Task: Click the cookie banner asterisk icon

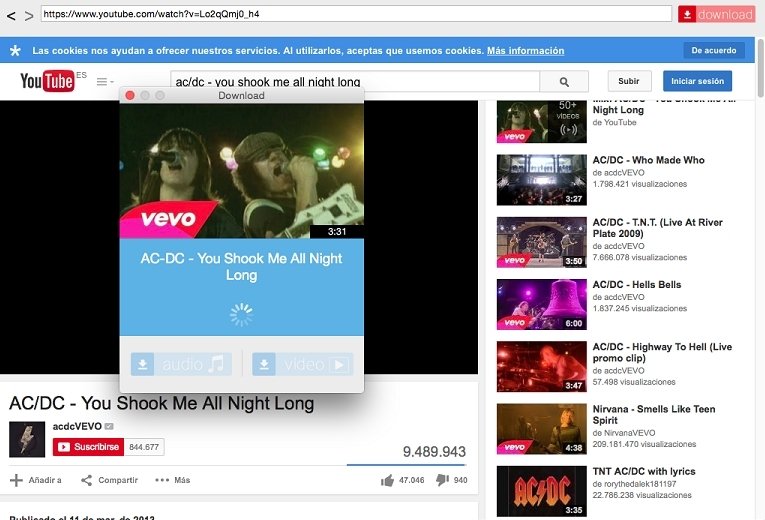Action: (16, 50)
